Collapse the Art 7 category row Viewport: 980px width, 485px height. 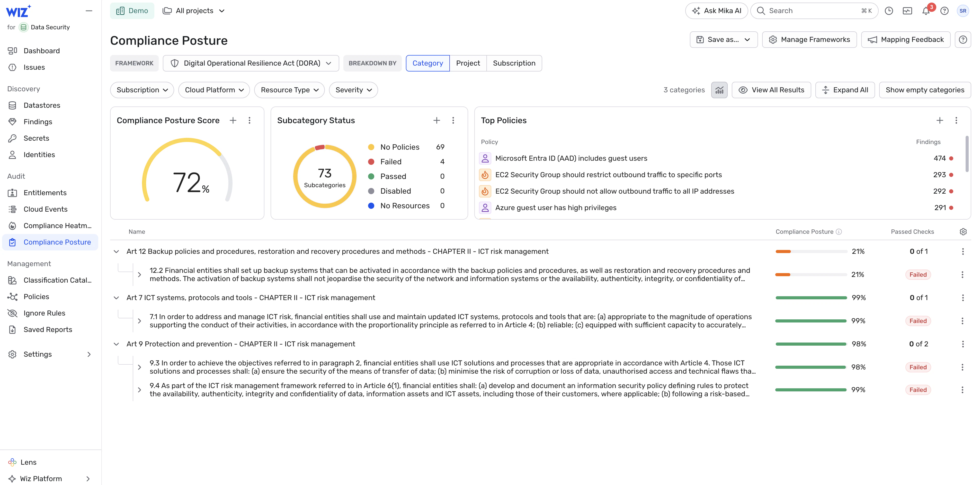pos(117,298)
